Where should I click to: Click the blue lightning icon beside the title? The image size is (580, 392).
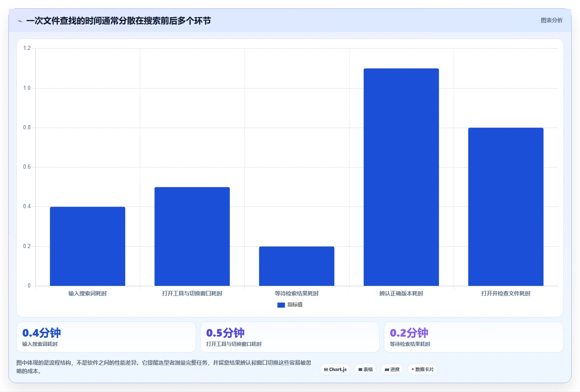tap(20, 21)
